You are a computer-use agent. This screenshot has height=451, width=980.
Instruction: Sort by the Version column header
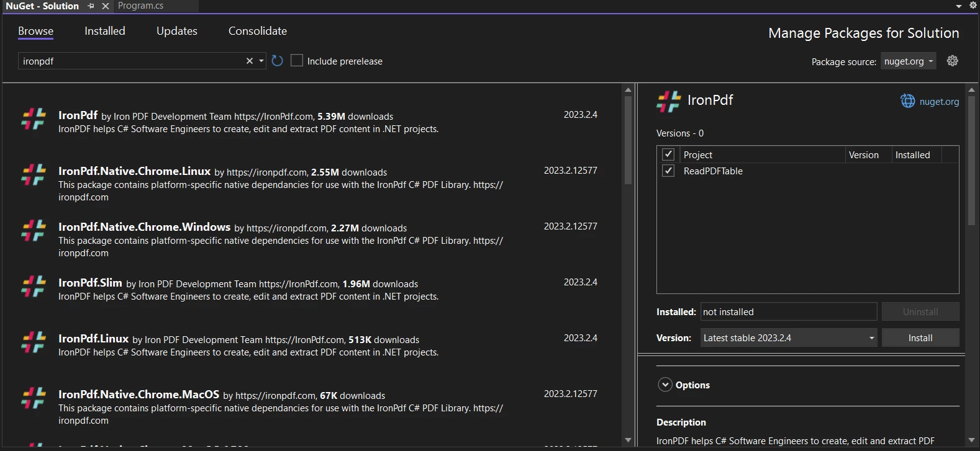click(868, 154)
